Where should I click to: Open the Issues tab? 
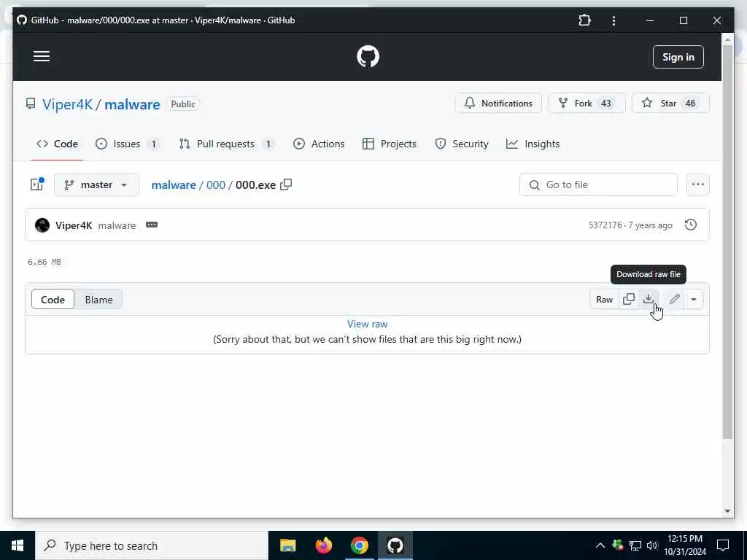(127, 144)
